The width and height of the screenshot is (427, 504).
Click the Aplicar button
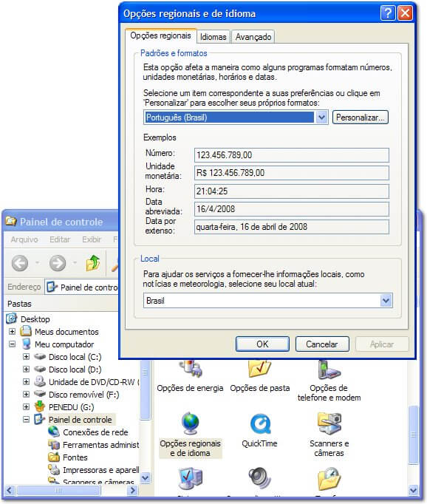point(382,344)
